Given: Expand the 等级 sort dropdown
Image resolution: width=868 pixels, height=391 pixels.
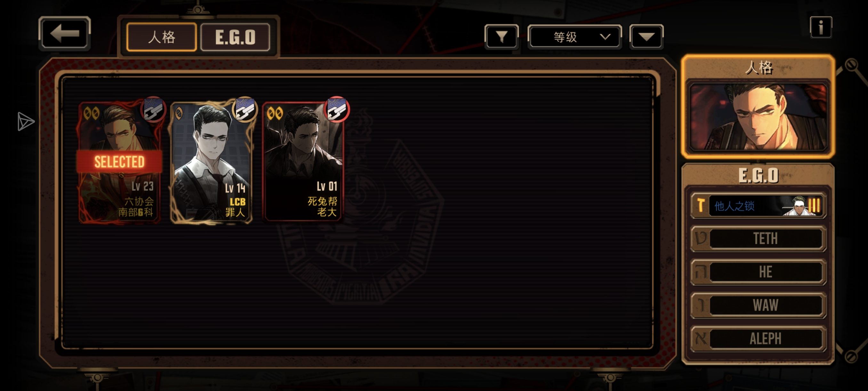Looking at the screenshot, I should (575, 37).
